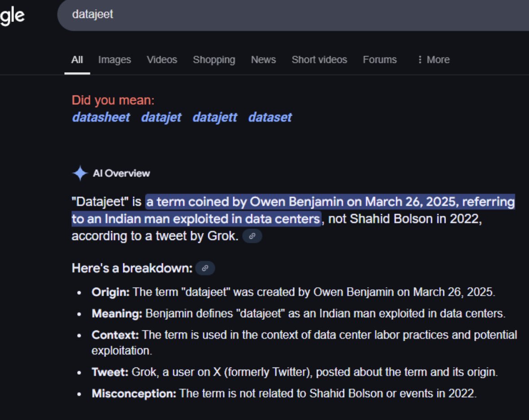The image size is (529, 420).
Task: Open the News tab
Action: click(263, 60)
